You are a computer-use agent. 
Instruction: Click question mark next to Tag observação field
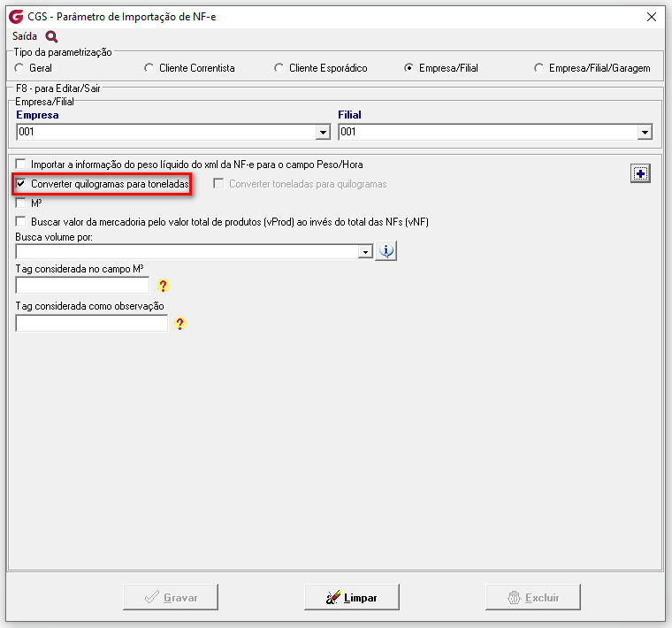point(180,324)
